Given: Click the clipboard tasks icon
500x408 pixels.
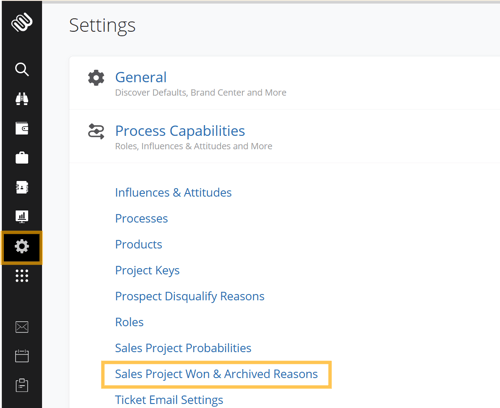Looking at the screenshot, I should tap(22, 385).
